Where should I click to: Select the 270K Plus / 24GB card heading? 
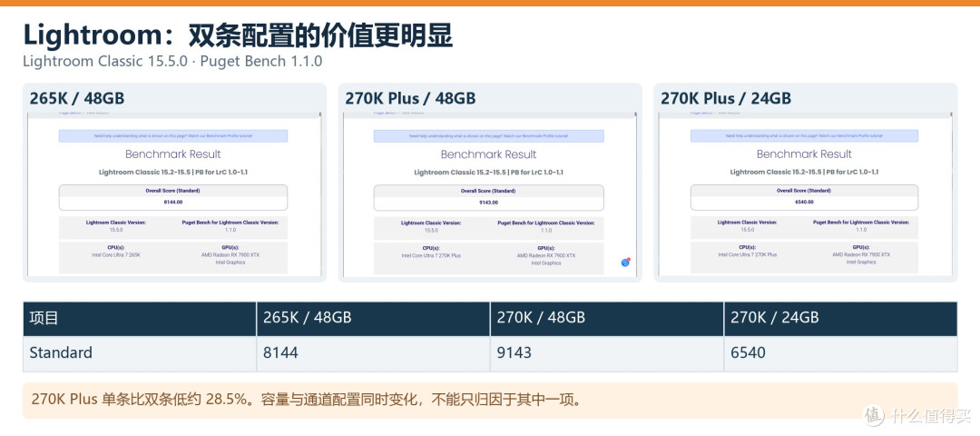726,98
